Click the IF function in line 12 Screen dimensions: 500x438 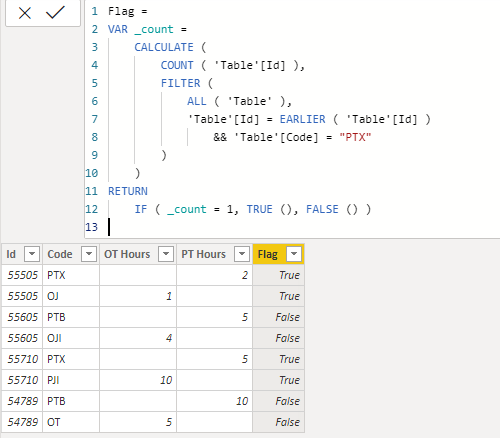pyautogui.click(x=141, y=209)
